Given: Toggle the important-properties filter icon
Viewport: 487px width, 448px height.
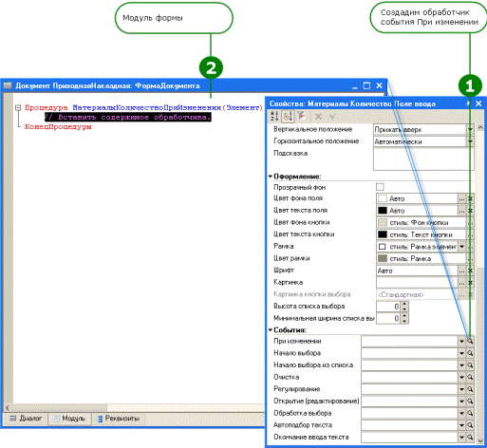Looking at the screenshot, I should 301,117.
